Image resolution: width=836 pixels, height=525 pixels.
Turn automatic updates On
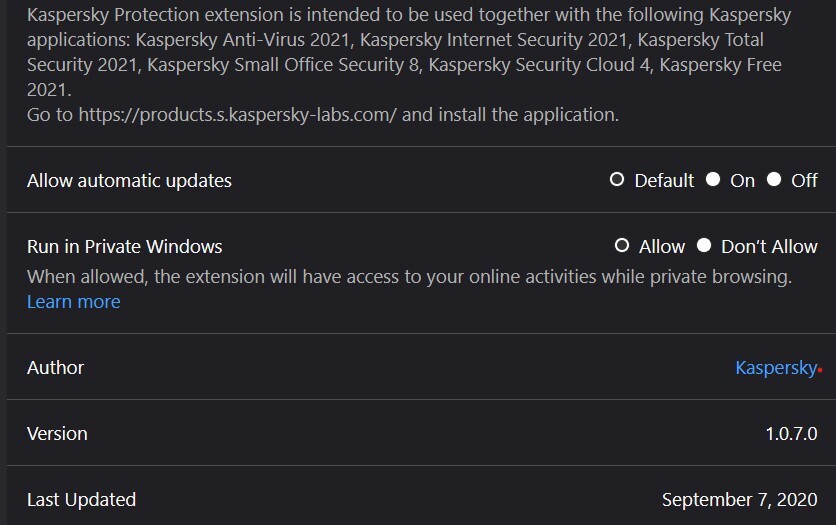point(713,180)
